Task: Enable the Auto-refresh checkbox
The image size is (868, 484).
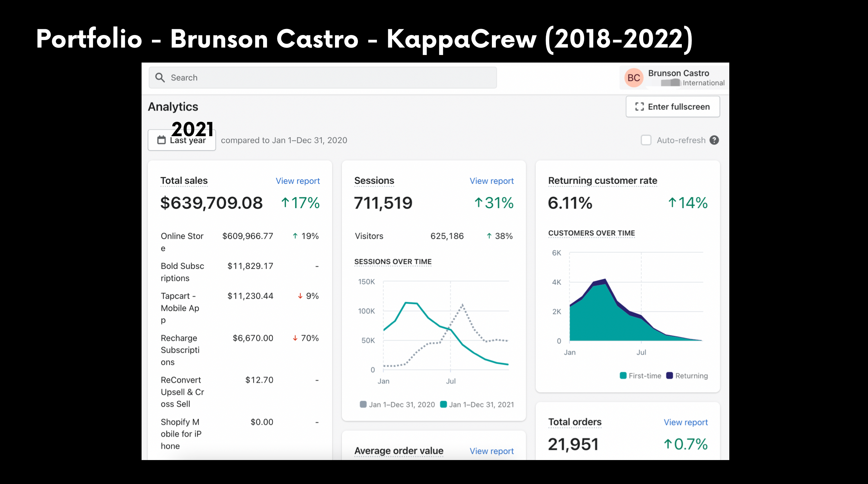Action: [646, 140]
